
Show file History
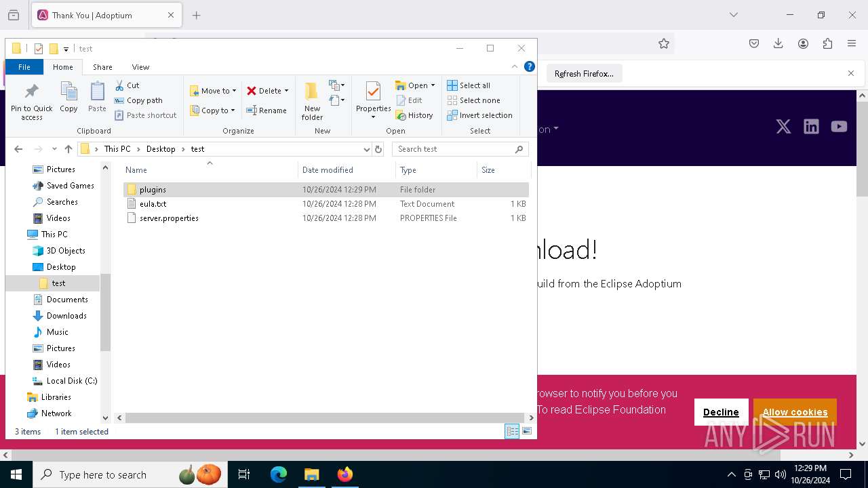pyautogui.click(x=414, y=115)
